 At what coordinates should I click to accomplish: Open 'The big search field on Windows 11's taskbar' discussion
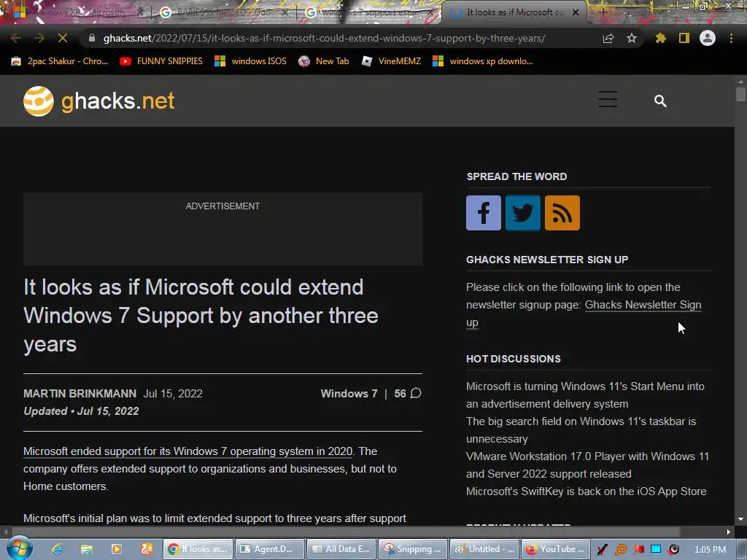click(581, 430)
